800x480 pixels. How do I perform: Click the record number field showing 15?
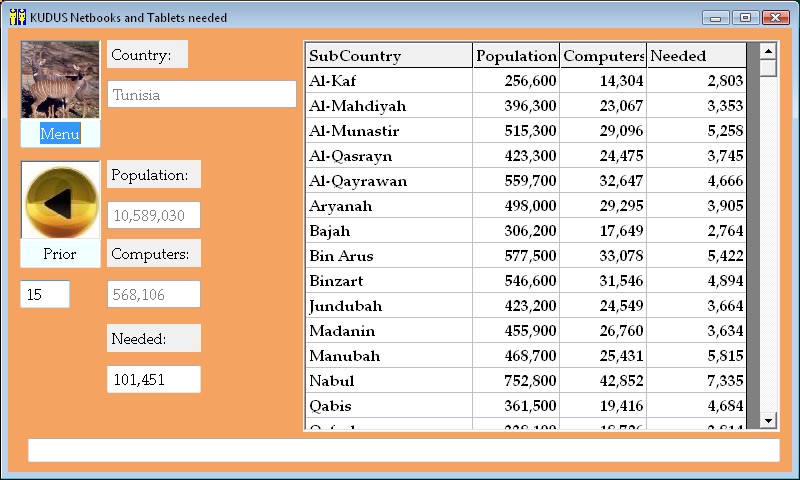click(45, 295)
